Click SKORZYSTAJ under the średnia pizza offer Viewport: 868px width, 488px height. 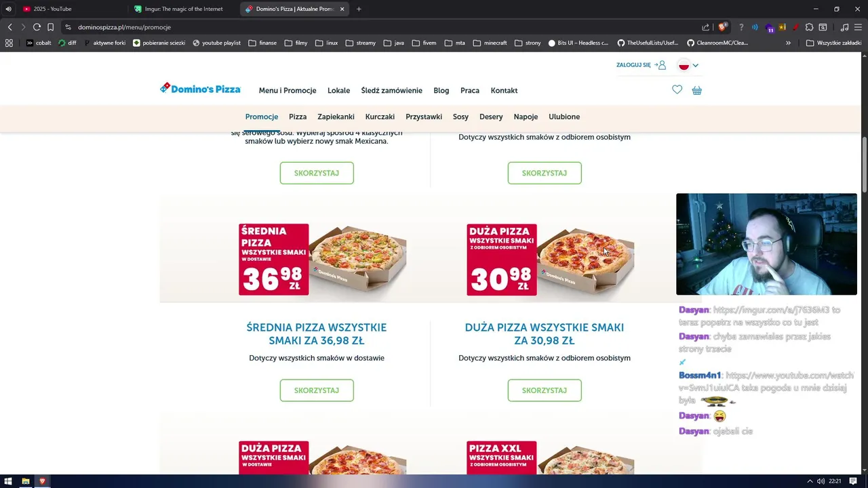click(x=317, y=390)
